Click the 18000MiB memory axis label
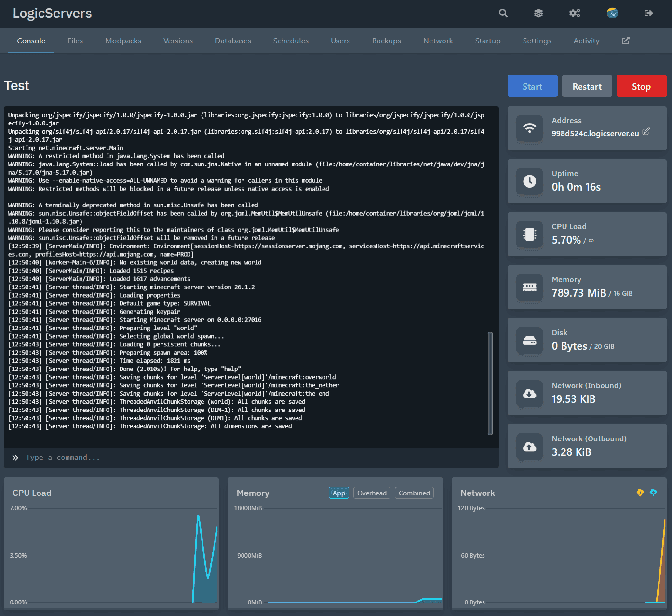 pos(248,508)
